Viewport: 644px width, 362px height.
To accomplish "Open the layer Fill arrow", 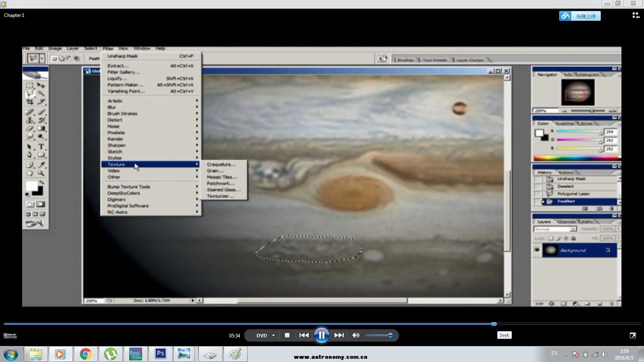I will click(x=619, y=239).
